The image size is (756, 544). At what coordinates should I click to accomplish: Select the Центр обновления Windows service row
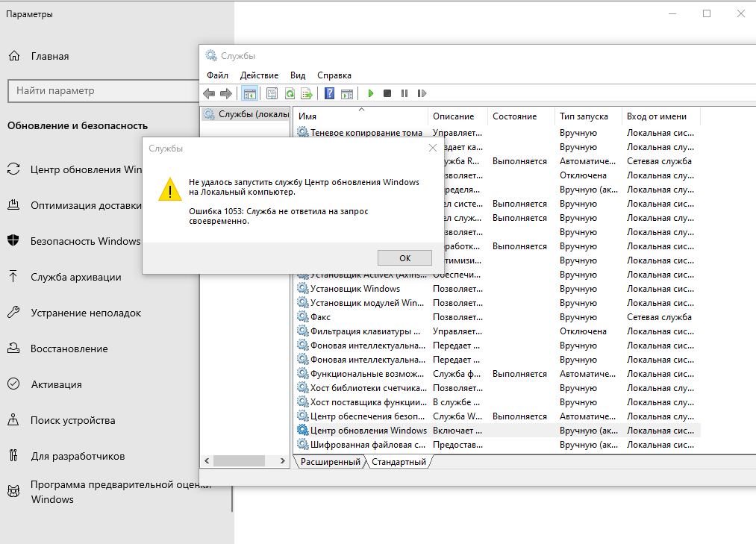point(369,431)
